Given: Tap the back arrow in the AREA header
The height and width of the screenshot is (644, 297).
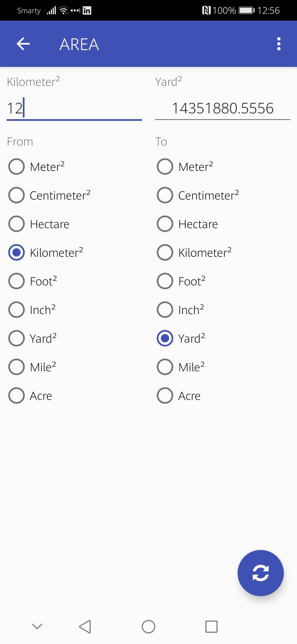Looking at the screenshot, I should click(23, 44).
